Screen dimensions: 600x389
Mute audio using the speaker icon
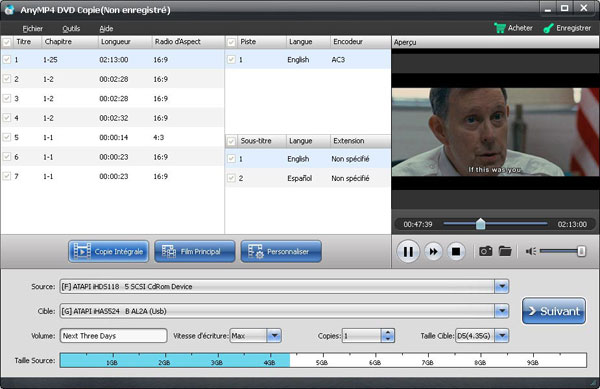click(x=531, y=251)
